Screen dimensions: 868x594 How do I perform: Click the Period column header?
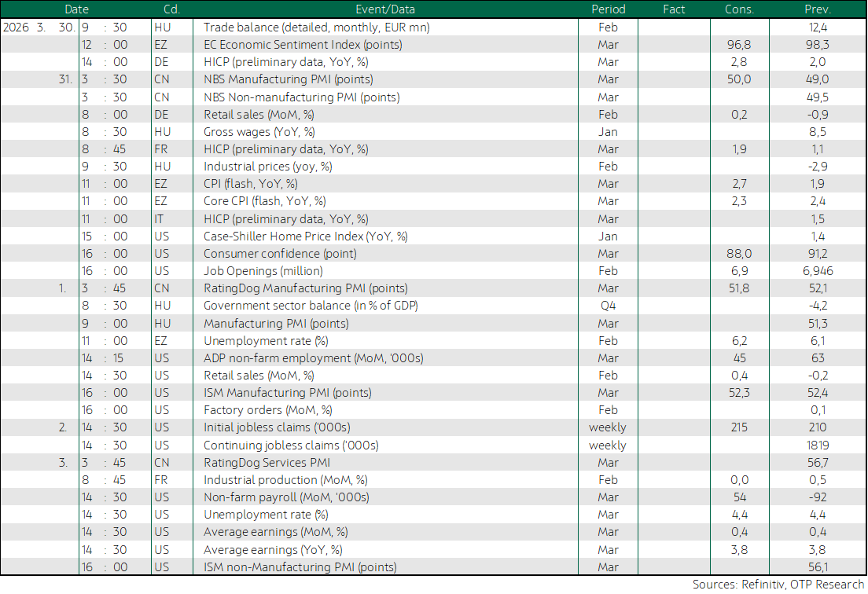click(x=608, y=9)
